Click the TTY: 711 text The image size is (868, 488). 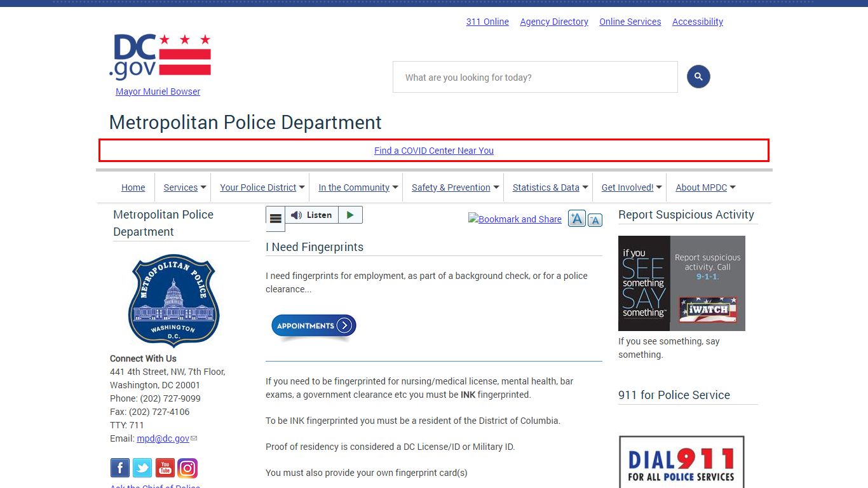pos(127,425)
